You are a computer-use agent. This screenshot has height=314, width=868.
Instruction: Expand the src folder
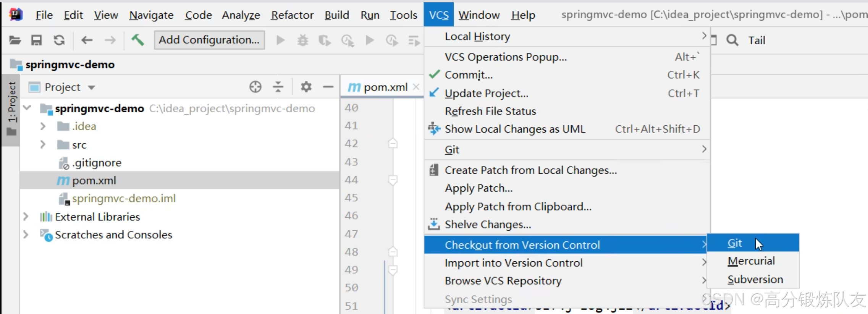click(x=43, y=145)
